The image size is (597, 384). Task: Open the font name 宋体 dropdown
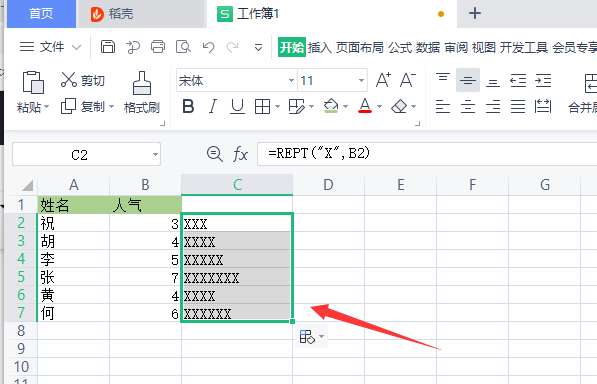click(x=291, y=80)
